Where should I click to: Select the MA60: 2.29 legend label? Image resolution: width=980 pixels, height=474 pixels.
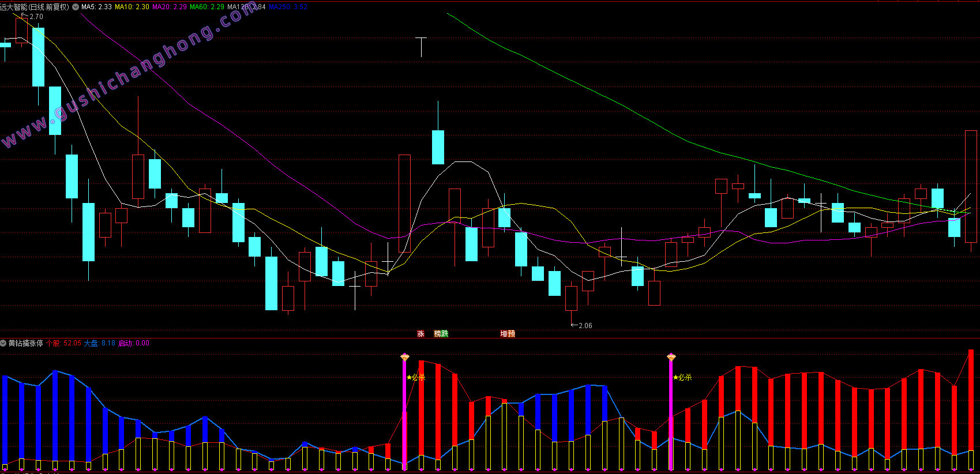pyautogui.click(x=207, y=7)
